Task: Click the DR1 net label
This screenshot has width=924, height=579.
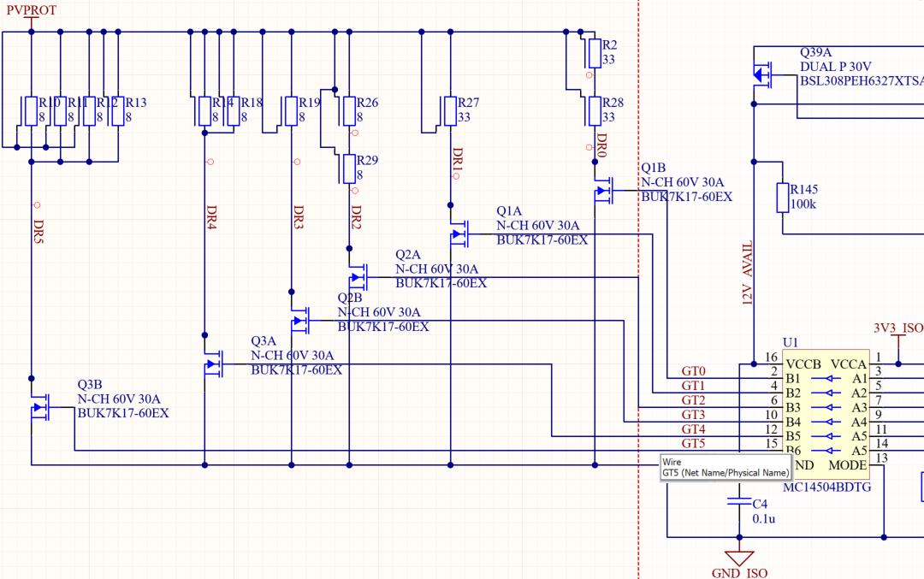Action: coord(457,160)
